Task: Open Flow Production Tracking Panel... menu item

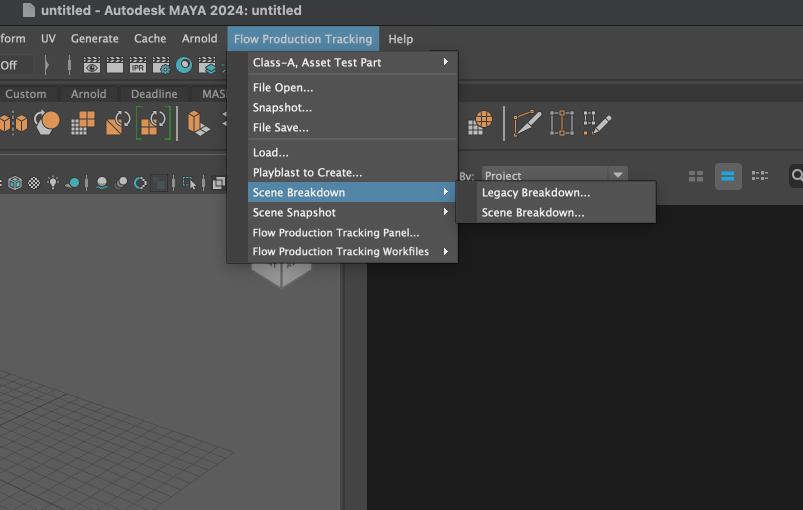Action: tap(352, 232)
